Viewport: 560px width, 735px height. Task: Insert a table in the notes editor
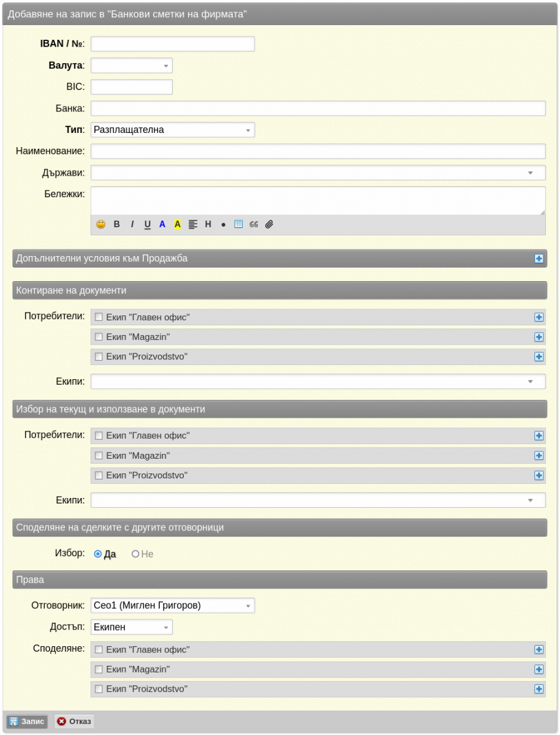(238, 224)
